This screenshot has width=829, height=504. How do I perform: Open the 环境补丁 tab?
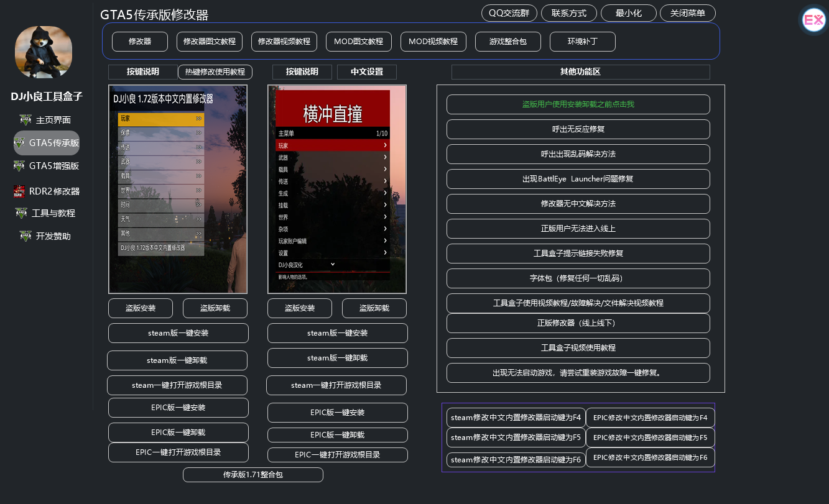pyautogui.click(x=583, y=42)
